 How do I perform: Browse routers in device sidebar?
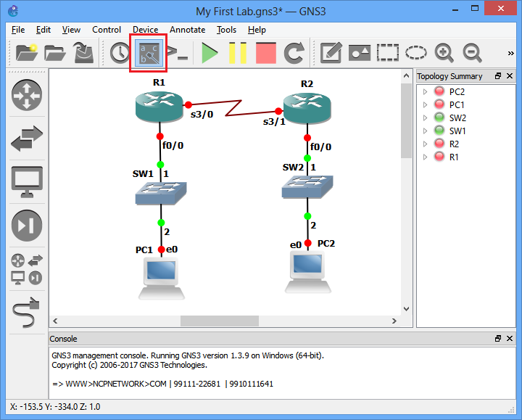coord(27,96)
